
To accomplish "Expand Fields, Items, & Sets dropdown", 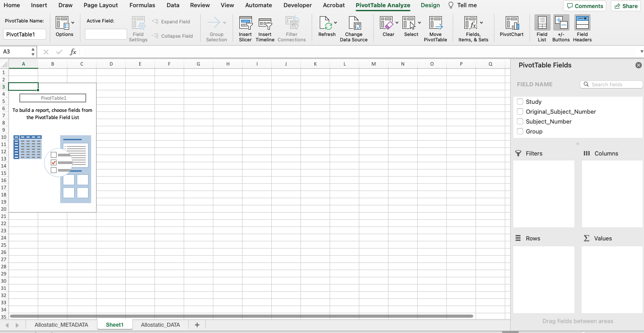I will [x=481, y=22].
